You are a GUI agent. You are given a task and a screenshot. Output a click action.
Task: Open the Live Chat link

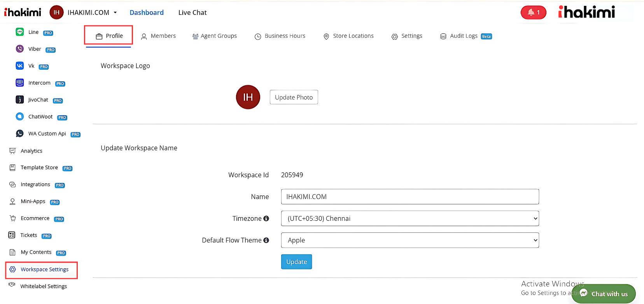pos(192,12)
